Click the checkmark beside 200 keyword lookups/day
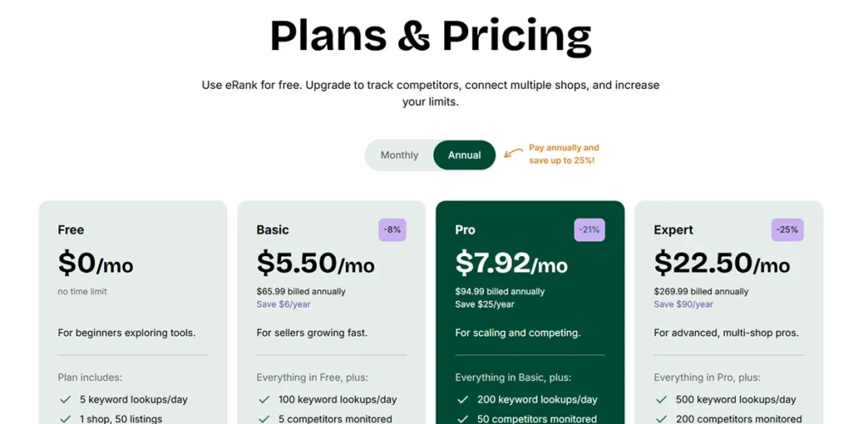Screen dimensions: 868x424 [x=462, y=399]
